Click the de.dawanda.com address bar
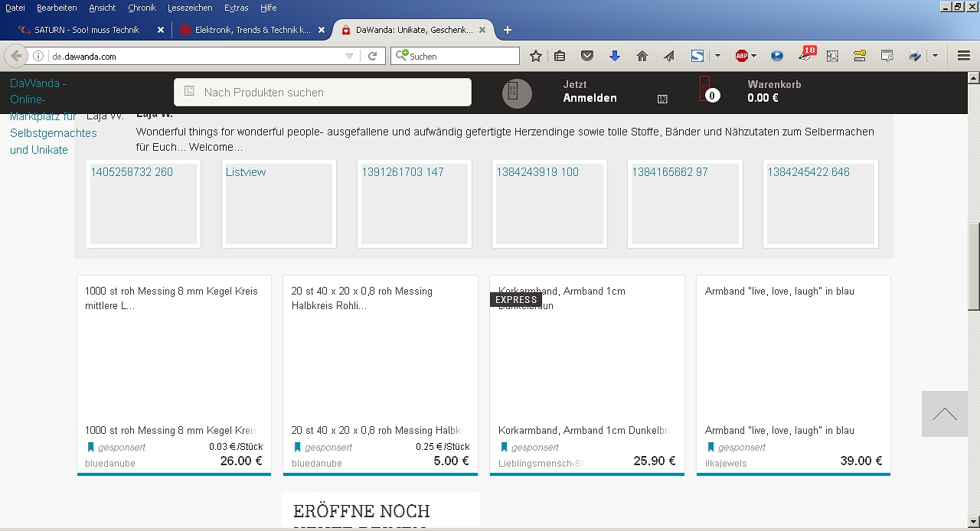Image resolution: width=980 pixels, height=531 pixels. tap(195, 56)
